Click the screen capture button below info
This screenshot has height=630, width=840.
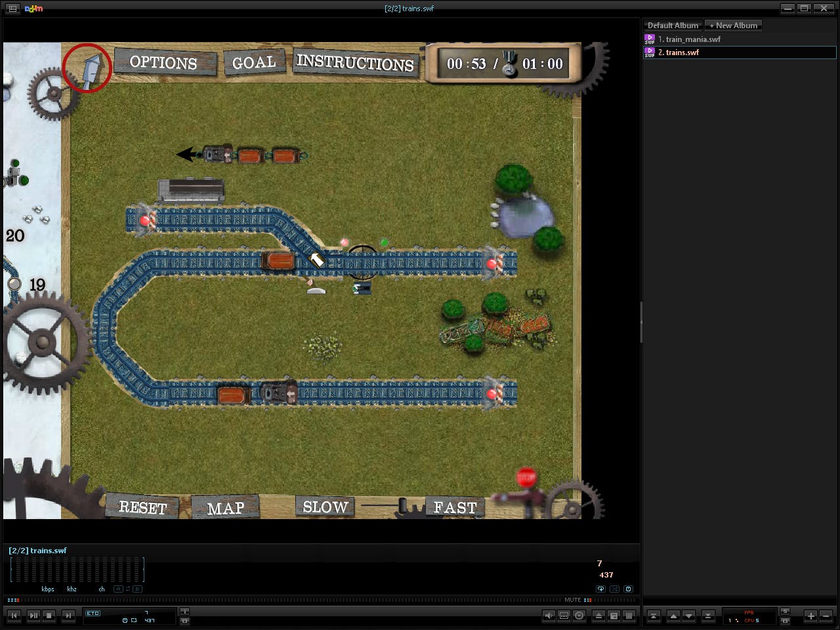(x=184, y=621)
